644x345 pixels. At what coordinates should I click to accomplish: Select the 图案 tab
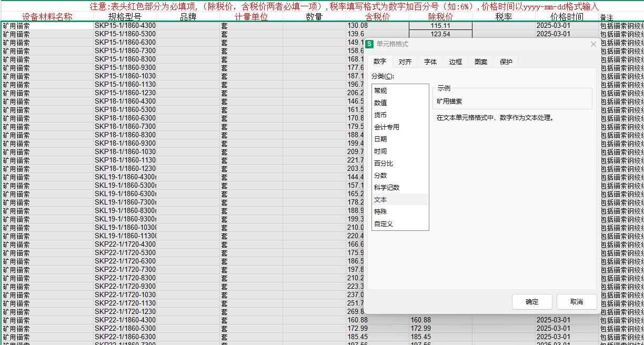click(480, 62)
